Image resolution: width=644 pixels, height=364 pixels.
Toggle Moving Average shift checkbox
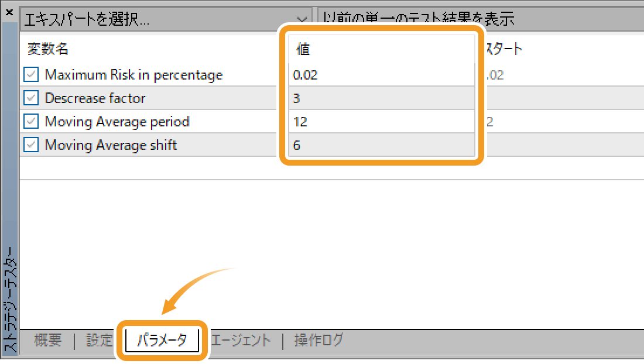pos(31,145)
